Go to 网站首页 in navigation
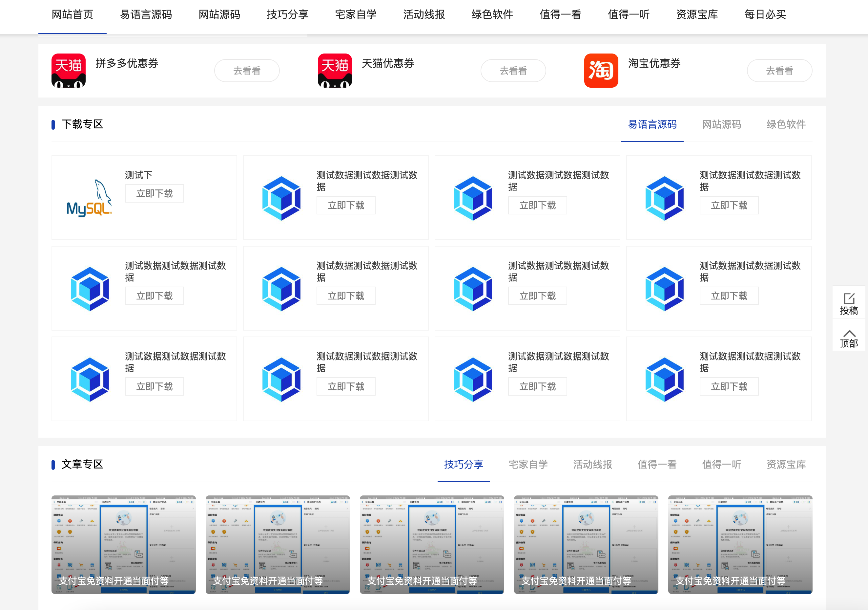Screen dimensions: 868x610 click(72, 15)
